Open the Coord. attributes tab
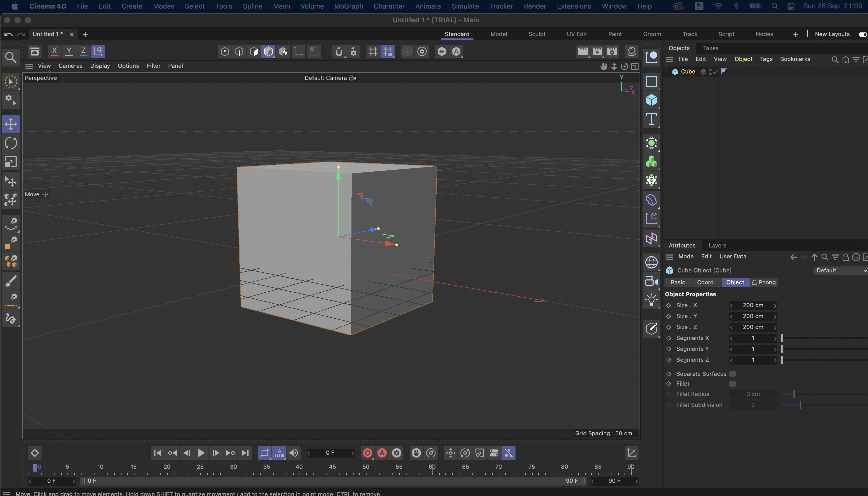This screenshot has width=868, height=496. pos(706,282)
